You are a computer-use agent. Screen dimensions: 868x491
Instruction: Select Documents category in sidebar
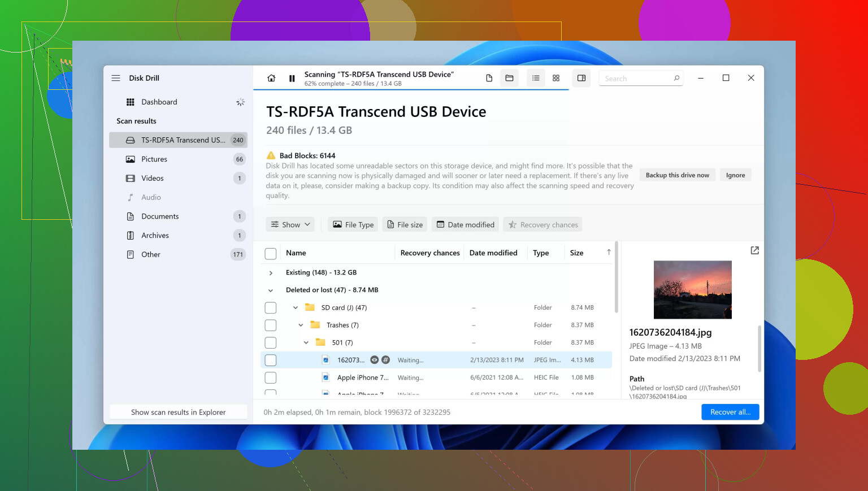pos(160,216)
